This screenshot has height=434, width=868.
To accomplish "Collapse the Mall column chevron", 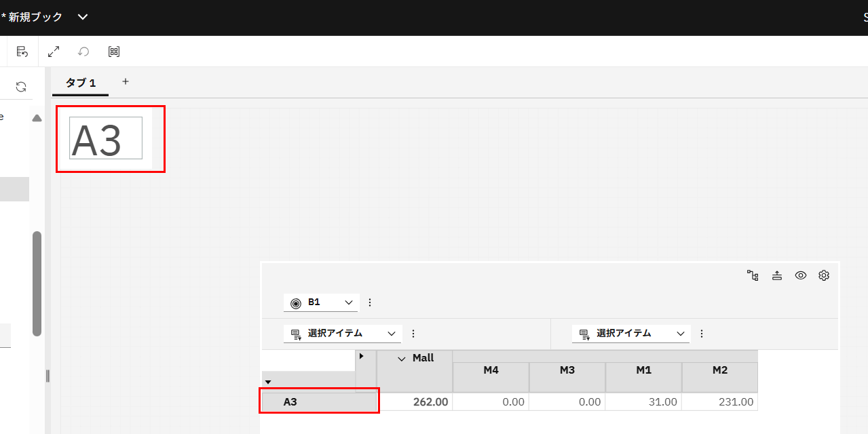I will (x=402, y=359).
